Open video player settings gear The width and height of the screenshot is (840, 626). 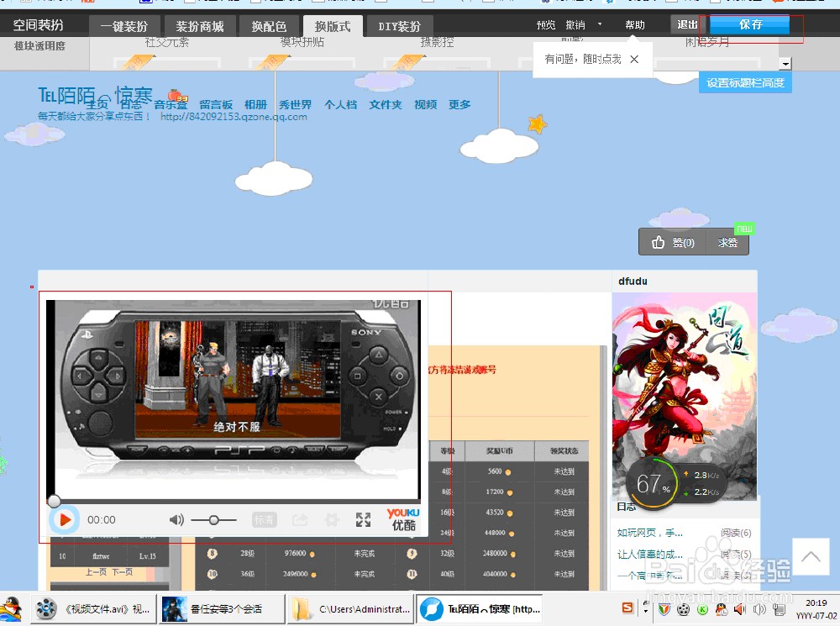click(332, 519)
